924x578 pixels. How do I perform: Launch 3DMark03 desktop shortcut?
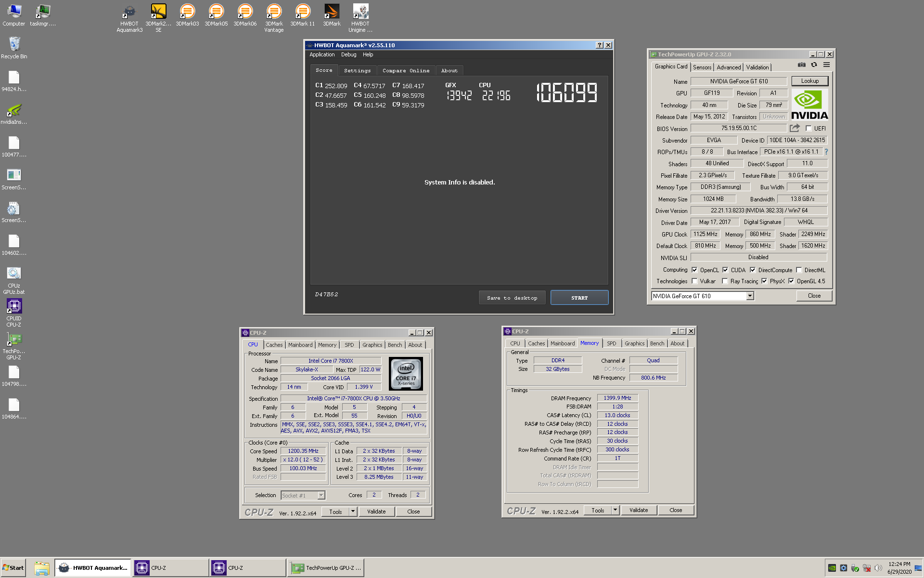point(187,15)
